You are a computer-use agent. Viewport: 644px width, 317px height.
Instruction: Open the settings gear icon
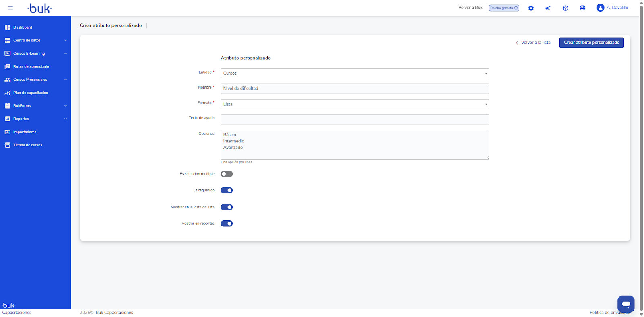click(x=531, y=8)
